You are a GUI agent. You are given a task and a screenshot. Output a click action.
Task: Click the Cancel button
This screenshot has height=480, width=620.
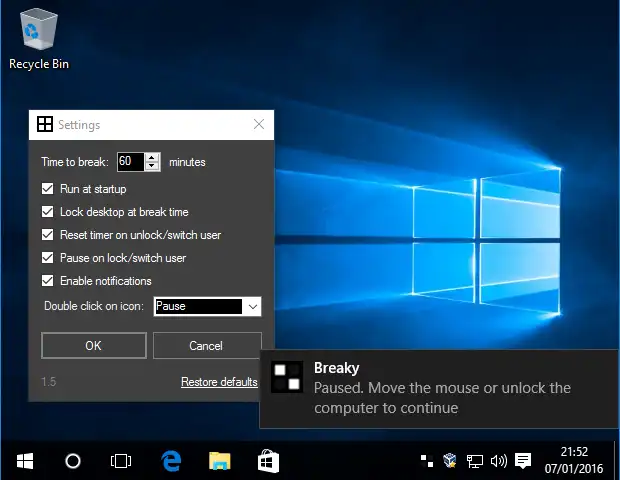click(207, 346)
